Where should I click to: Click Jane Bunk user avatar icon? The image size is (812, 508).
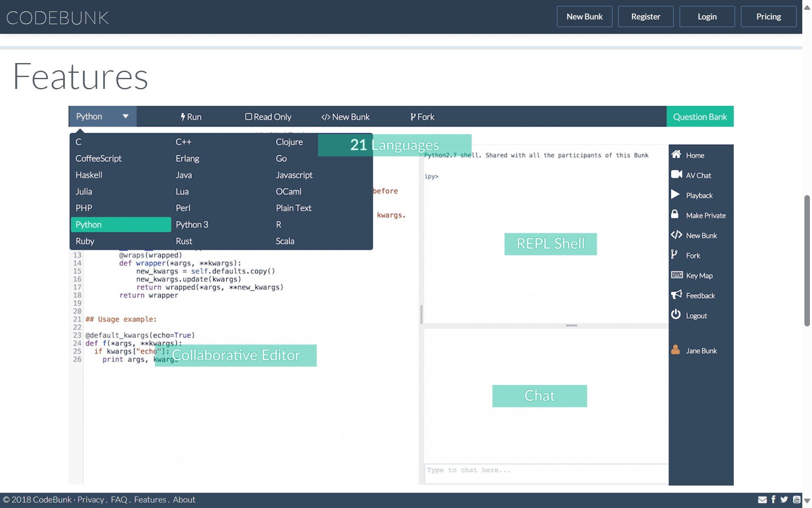tap(675, 350)
